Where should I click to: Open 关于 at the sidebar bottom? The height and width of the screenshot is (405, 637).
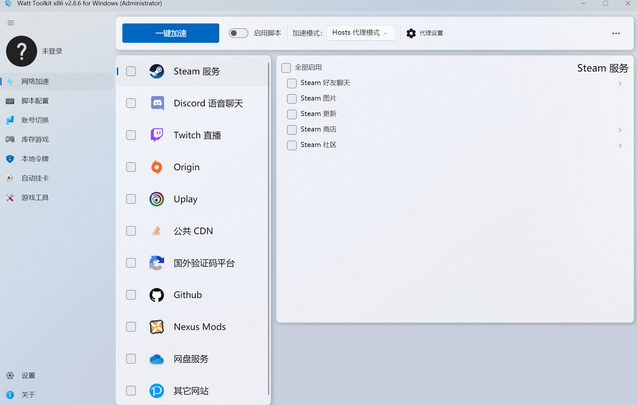[57, 395]
